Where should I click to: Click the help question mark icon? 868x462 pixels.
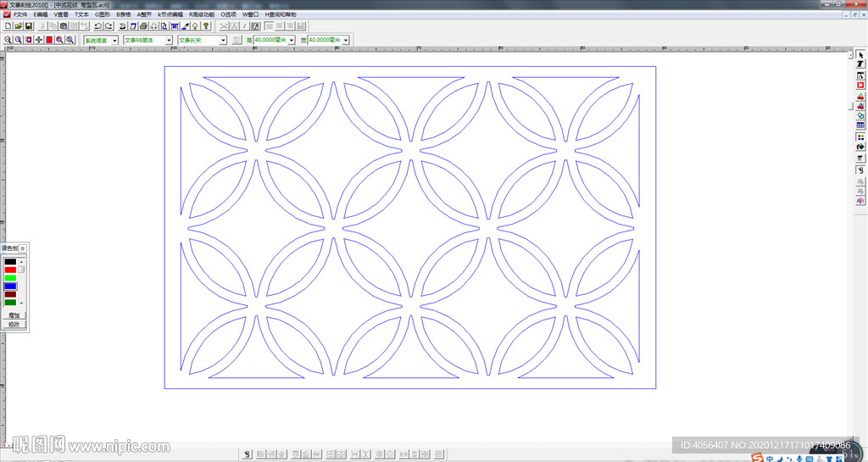tap(206, 26)
